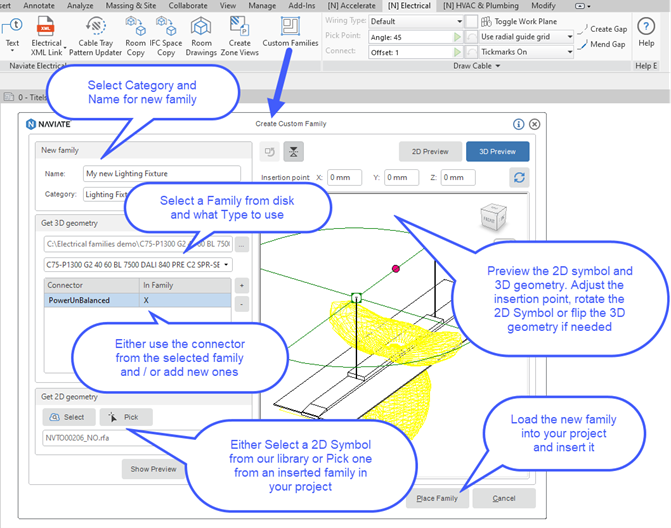Switch to 2D Preview
671x528 pixels.
click(x=430, y=151)
